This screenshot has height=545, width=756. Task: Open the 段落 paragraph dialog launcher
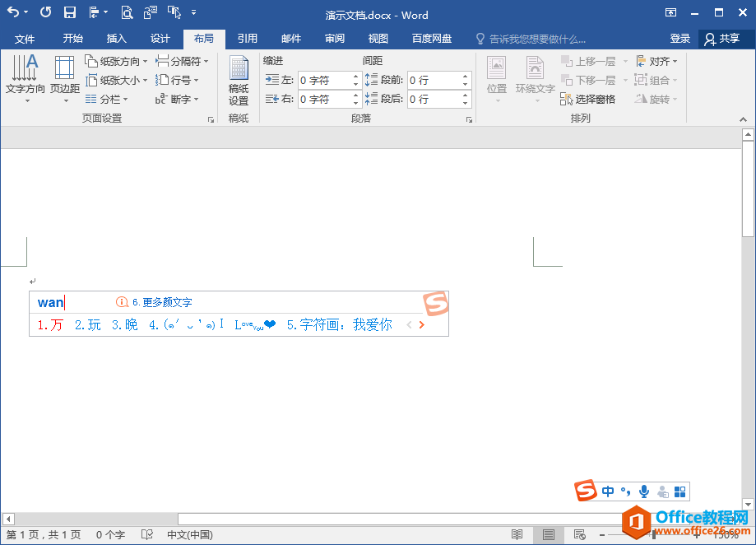[x=469, y=119]
